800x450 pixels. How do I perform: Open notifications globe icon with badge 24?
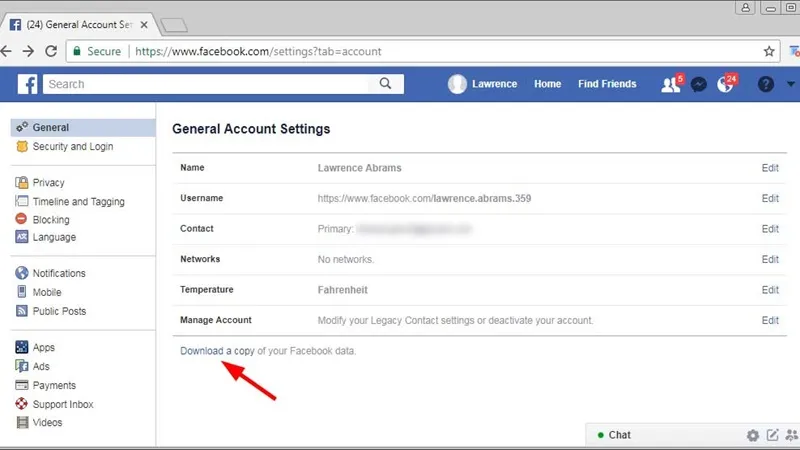point(726,84)
